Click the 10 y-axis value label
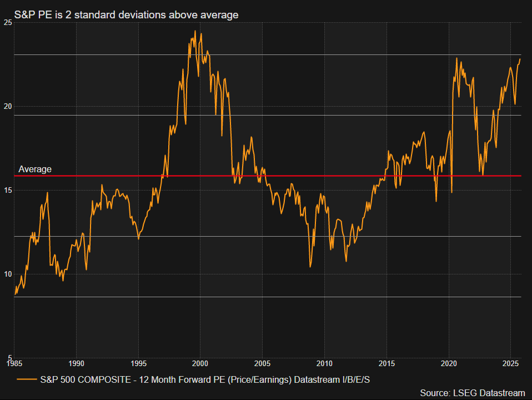532x400 pixels. click(x=7, y=274)
